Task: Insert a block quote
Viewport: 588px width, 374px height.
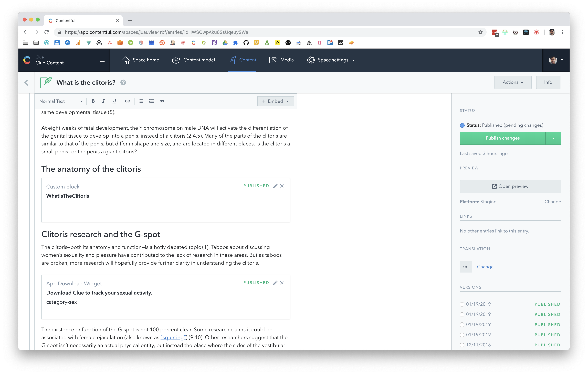Action: click(162, 101)
